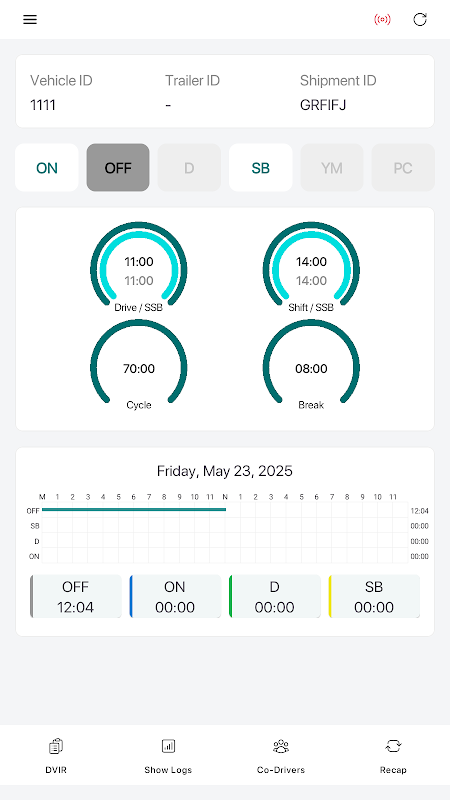Viewport: 450px width, 800px height.
Task: Open the hamburger menu
Action: coord(30,20)
